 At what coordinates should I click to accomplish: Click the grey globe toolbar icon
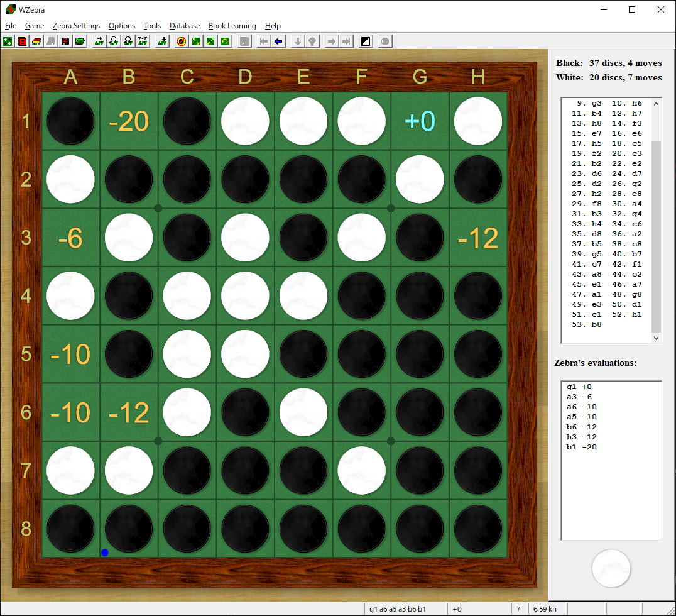[x=385, y=41]
